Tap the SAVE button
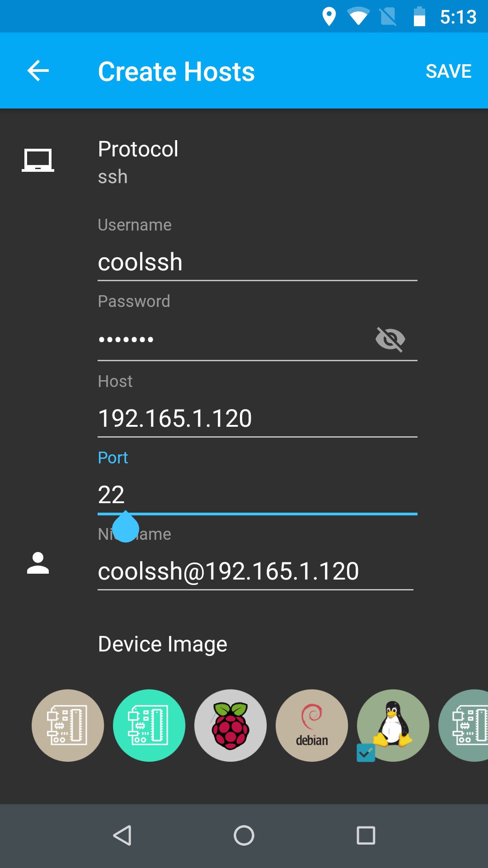 coord(448,71)
